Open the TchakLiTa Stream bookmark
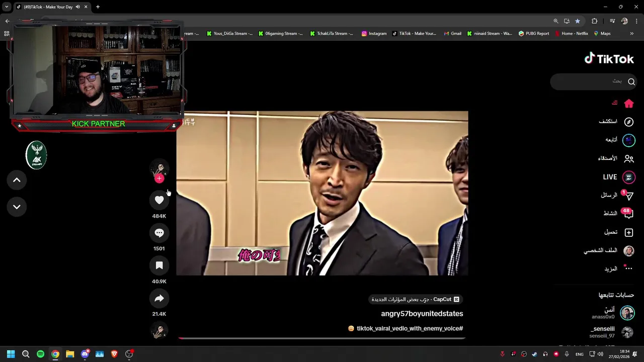This screenshot has height=362, width=644. [x=331, y=34]
